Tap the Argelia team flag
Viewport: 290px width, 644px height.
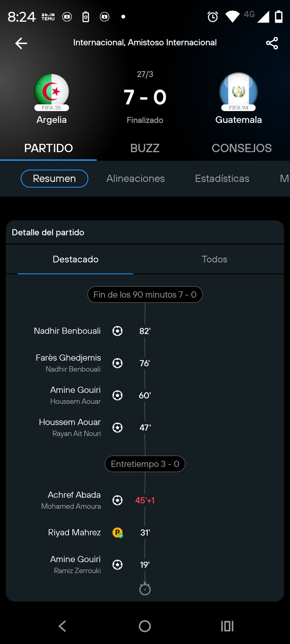[x=52, y=91]
